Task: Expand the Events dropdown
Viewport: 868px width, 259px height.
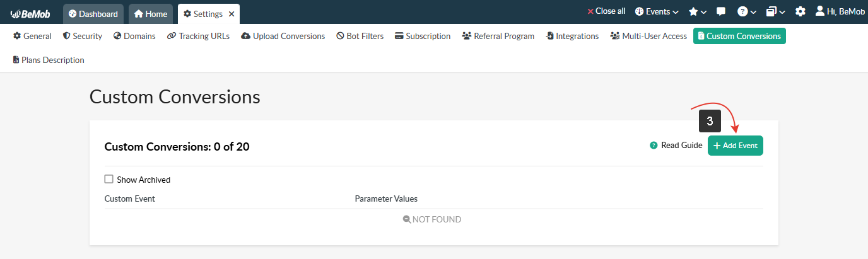Action: tap(657, 11)
